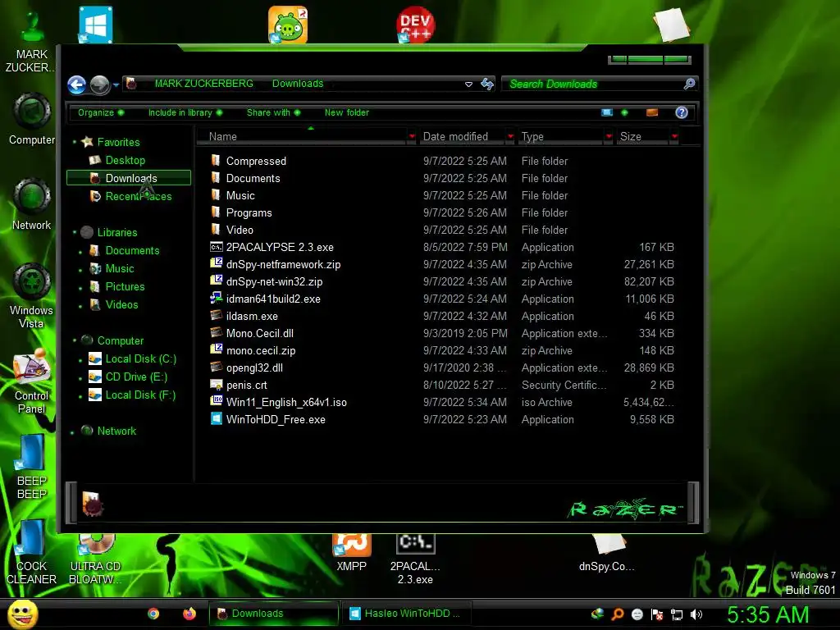840x630 pixels.
Task: Open DEV C++ desktop shortcut
Action: pyautogui.click(x=415, y=25)
